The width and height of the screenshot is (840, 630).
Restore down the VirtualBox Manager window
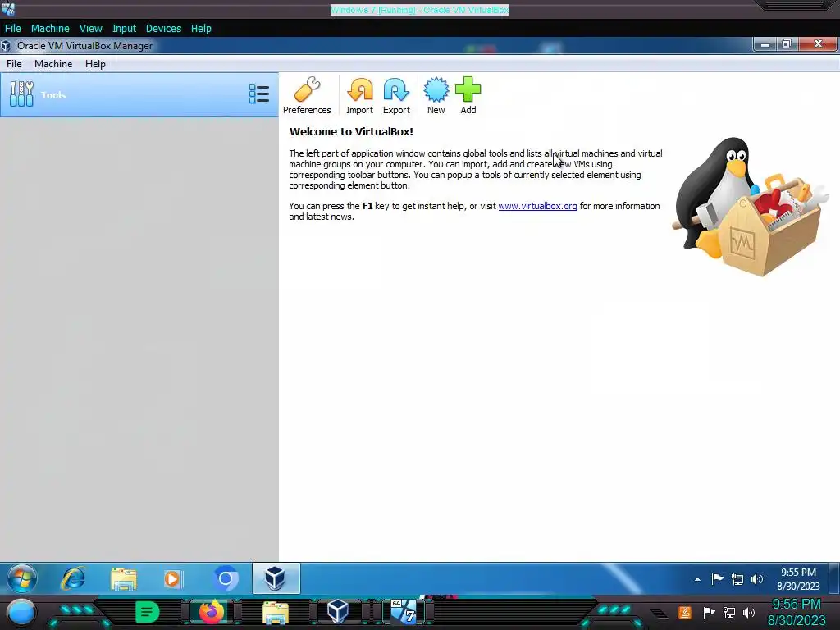click(787, 44)
